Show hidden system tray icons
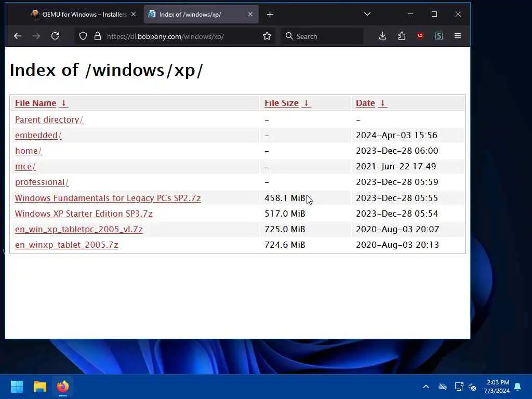 tap(426, 387)
